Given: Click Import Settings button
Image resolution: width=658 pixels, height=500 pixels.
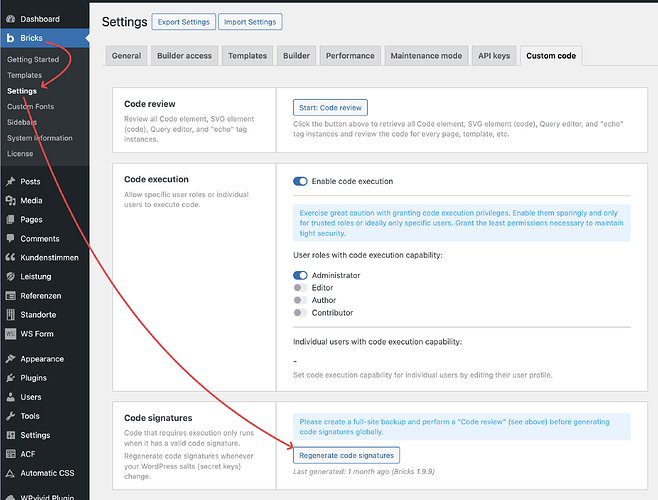Looking at the screenshot, I should tap(250, 22).
